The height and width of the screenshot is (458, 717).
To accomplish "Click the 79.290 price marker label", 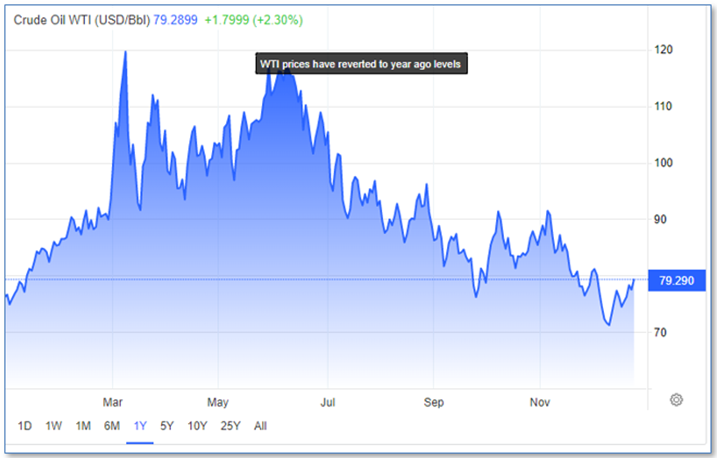I will (676, 281).
